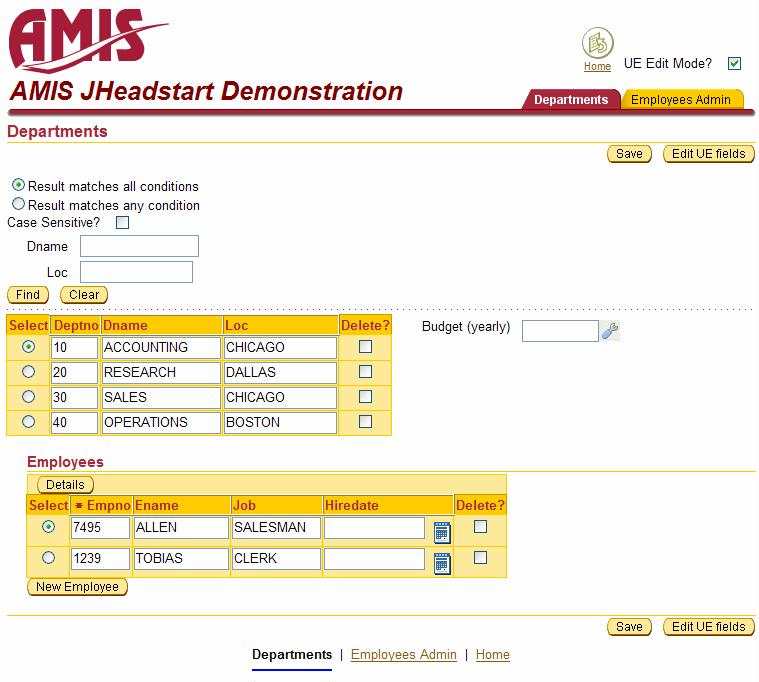Check Delete for the ACCOUNTING department
The image size is (759, 682).
point(365,346)
